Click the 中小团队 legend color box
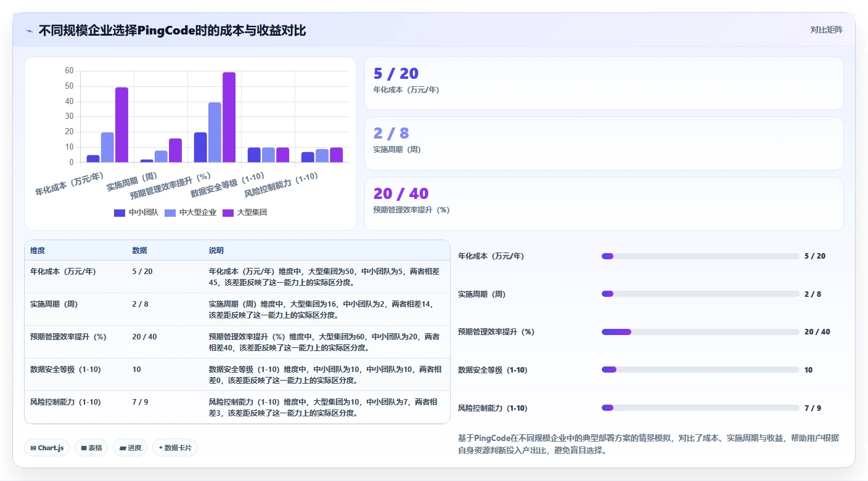Viewport: 868px width, 481px height. [120, 212]
